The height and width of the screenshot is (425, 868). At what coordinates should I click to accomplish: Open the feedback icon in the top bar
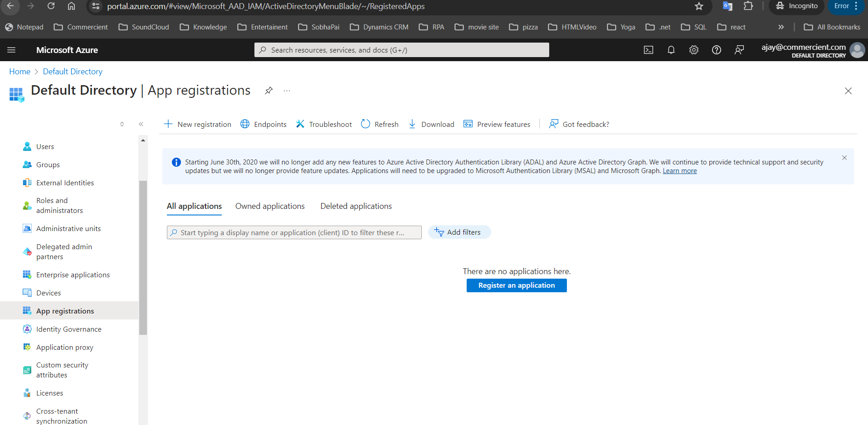[x=739, y=50]
